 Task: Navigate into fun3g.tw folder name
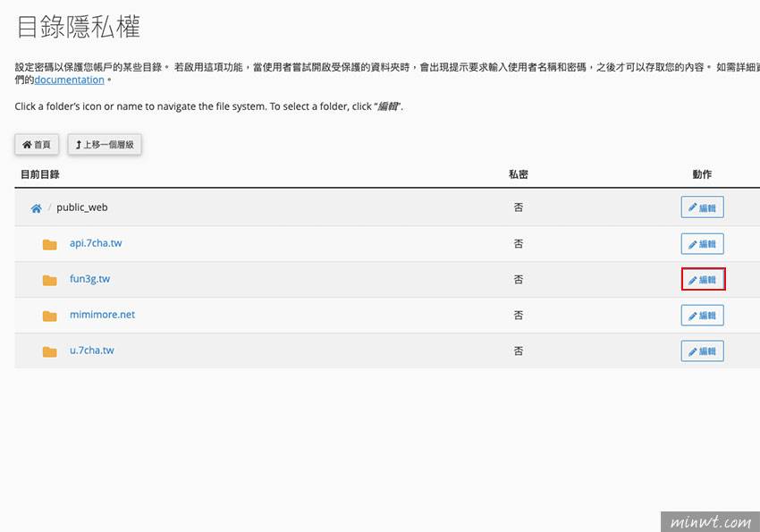tap(89, 279)
